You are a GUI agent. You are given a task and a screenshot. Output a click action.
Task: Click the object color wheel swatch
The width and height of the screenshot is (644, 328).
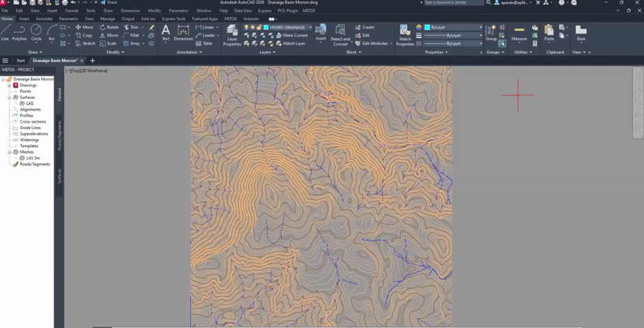click(x=419, y=27)
